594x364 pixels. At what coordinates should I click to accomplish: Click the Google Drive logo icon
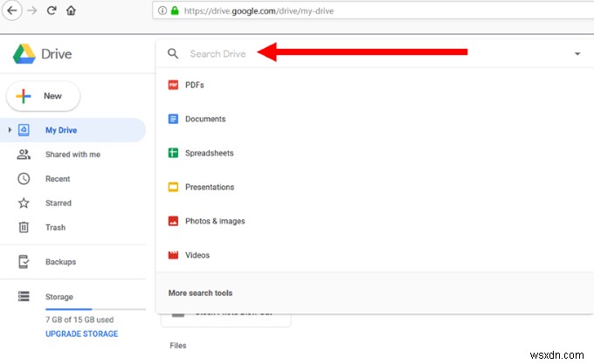click(24, 54)
